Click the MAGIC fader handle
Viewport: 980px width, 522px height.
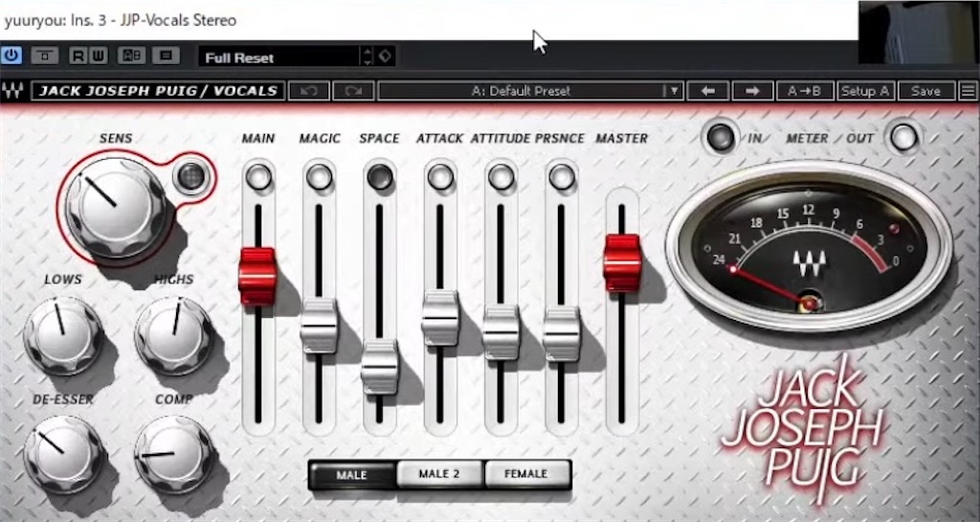pyautogui.click(x=319, y=327)
